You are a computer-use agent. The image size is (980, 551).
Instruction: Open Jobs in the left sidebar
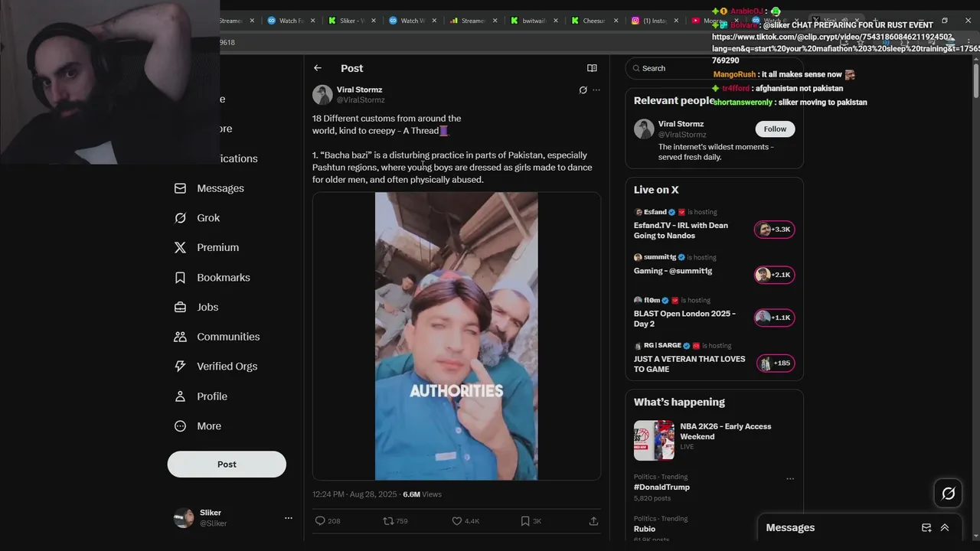(x=207, y=308)
